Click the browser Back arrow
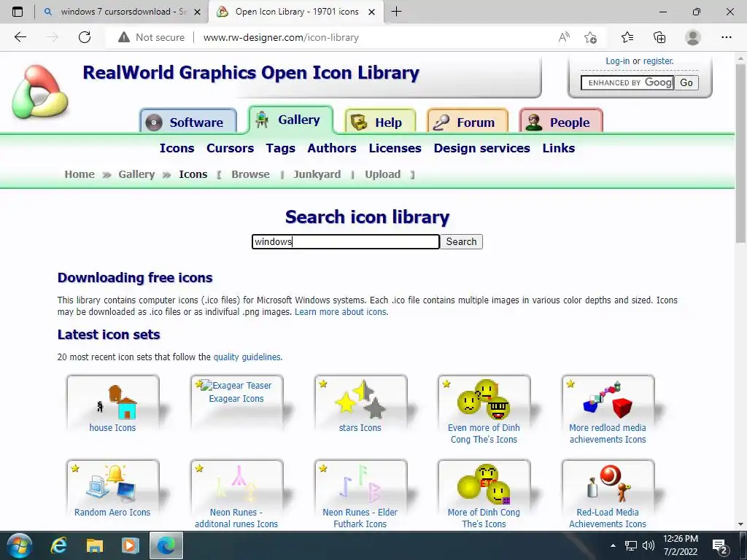 tap(20, 37)
